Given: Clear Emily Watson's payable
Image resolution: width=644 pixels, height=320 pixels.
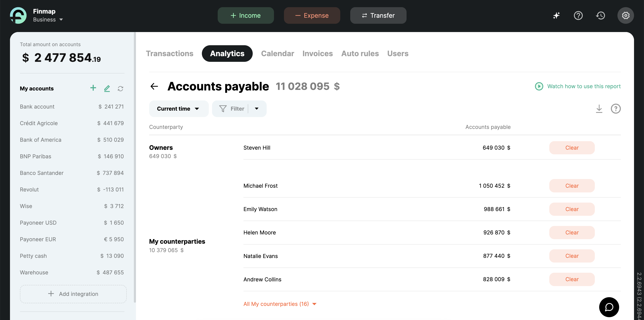Looking at the screenshot, I should pyautogui.click(x=572, y=209).
